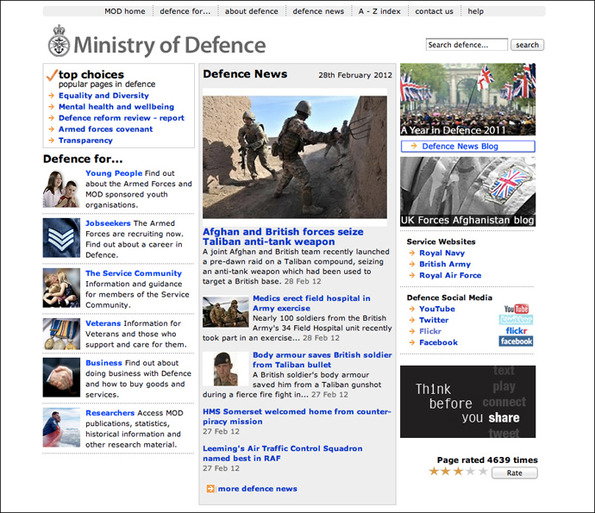Open the Twitter logo badge
The height and width of the screenshot is (513, 595).
(x=516, y=319)
